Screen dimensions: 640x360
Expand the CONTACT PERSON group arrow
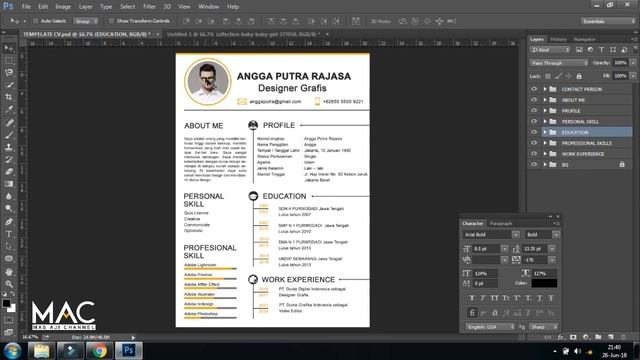click(545, 89)
